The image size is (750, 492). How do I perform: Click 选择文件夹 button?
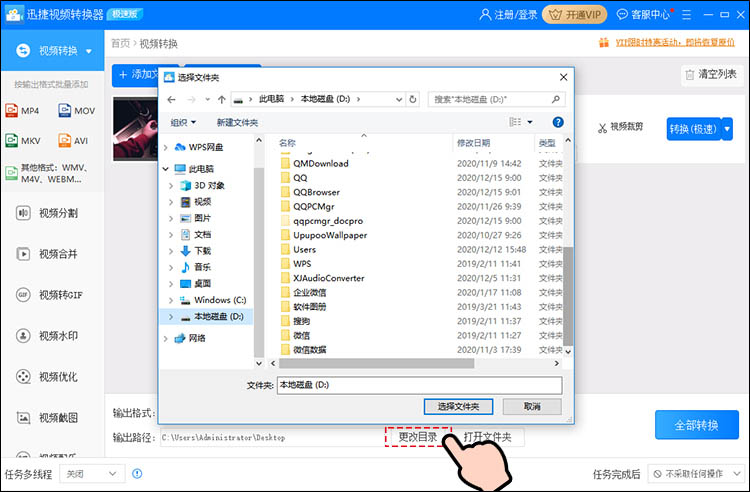click(x=458, y=406)
